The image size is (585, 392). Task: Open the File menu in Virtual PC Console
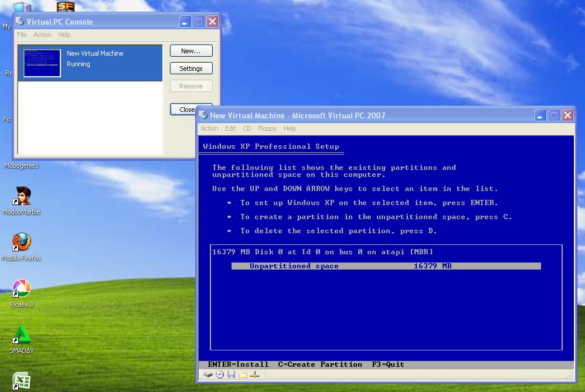click(x=22, y=35)
